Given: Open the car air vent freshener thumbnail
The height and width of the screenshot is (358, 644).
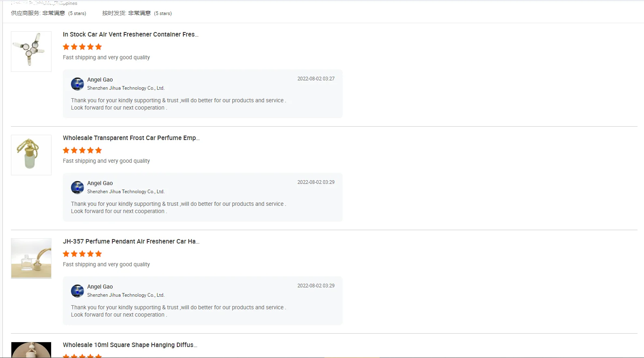Looking at the screenshot, I should pyautogui.click(x=31, y=52).
